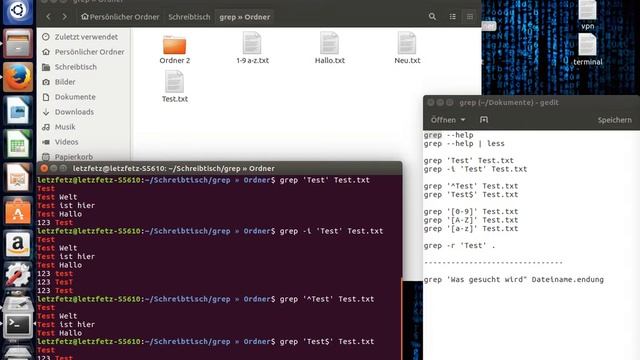Open LibreOffice Calc dock icon

(18, 144)
